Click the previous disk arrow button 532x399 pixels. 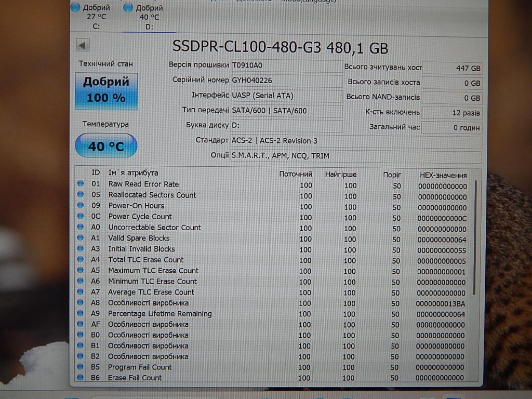pyautogui.click(x=82, y=46)
